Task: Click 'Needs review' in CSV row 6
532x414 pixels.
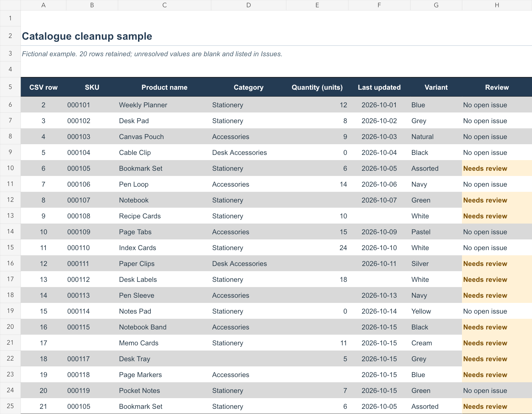Action: (497, 168)
